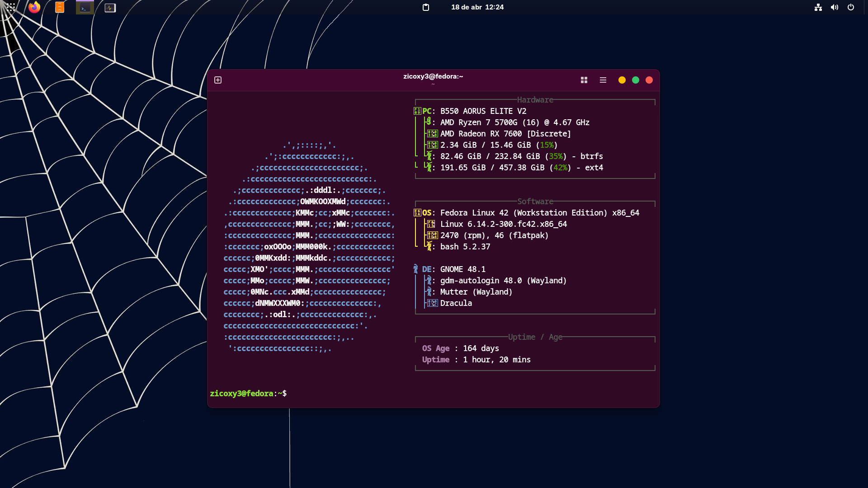Viewport: 868px width, 488px height.
Task: Open the clock showing 18 de abr 12:24
Action: (477, 7)
